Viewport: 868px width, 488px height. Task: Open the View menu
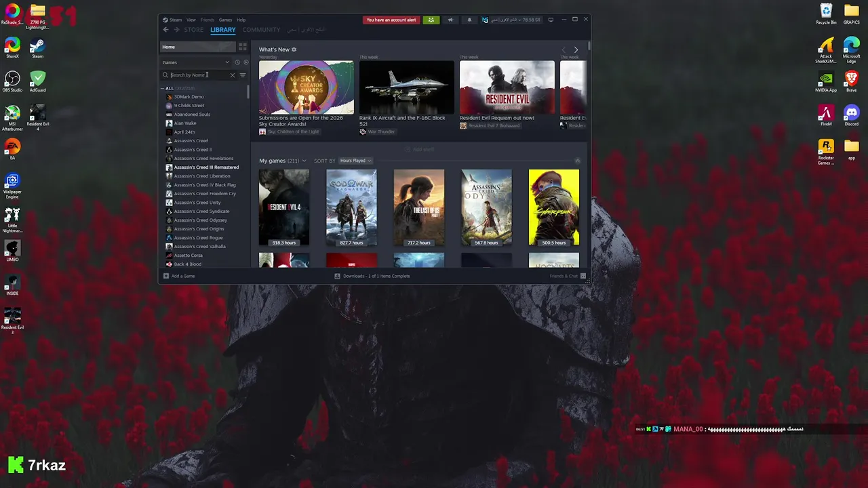point(191,20)
